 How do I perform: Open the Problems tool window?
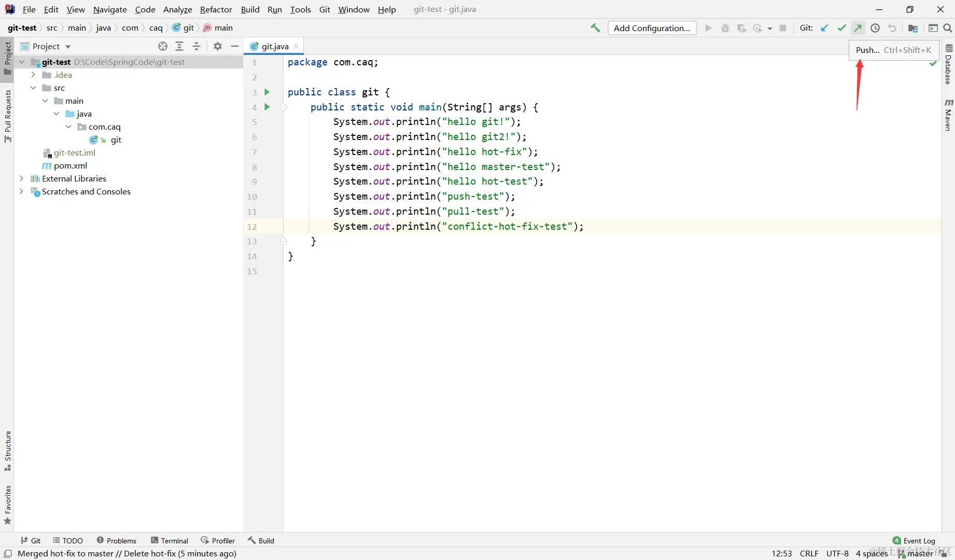[117, 540]
